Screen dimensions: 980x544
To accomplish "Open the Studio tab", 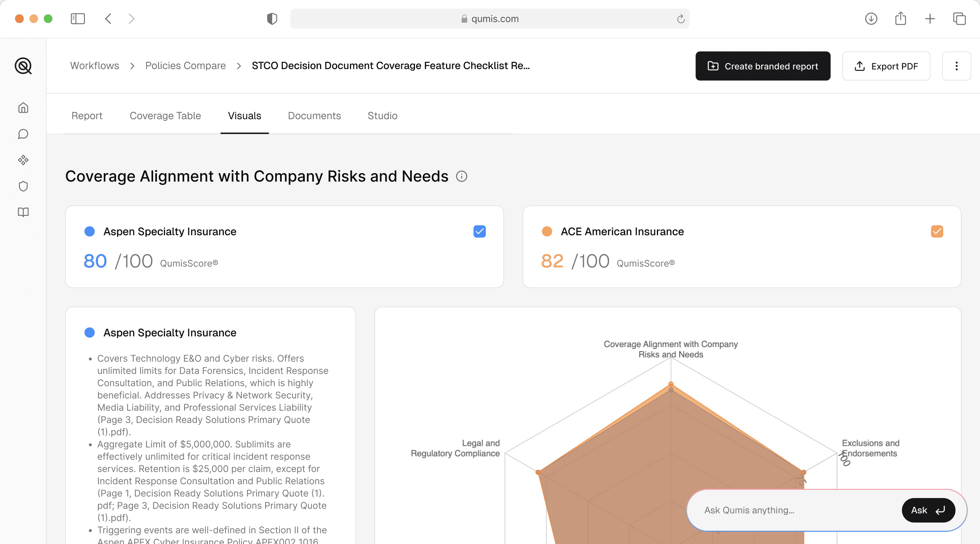I will coord(382,115).
